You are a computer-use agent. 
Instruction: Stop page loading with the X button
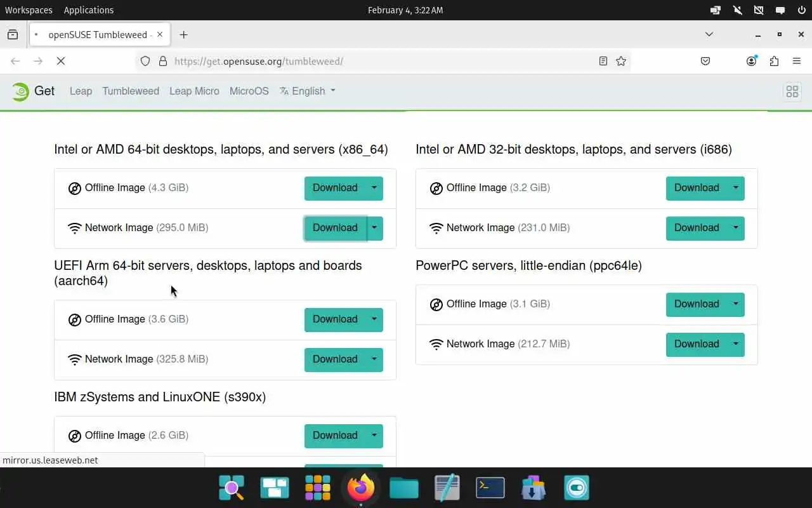tap(61, 61)
